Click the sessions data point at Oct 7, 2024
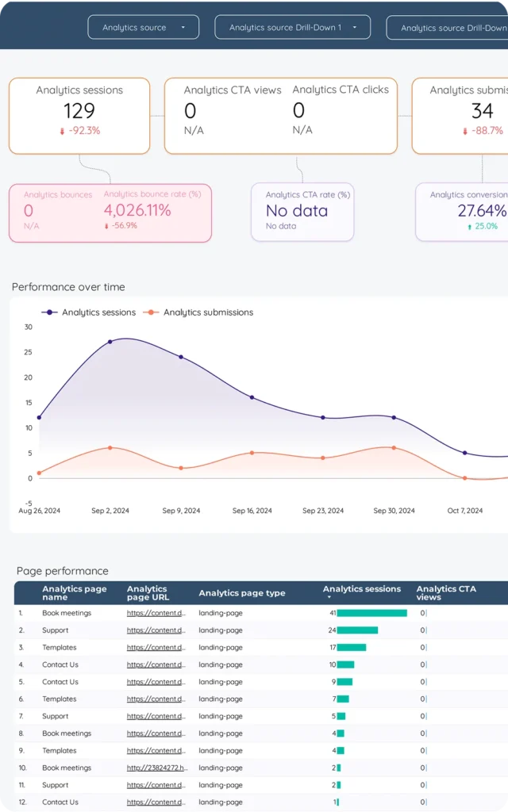This screenshot has height=812, width=508. coord(465,453)
